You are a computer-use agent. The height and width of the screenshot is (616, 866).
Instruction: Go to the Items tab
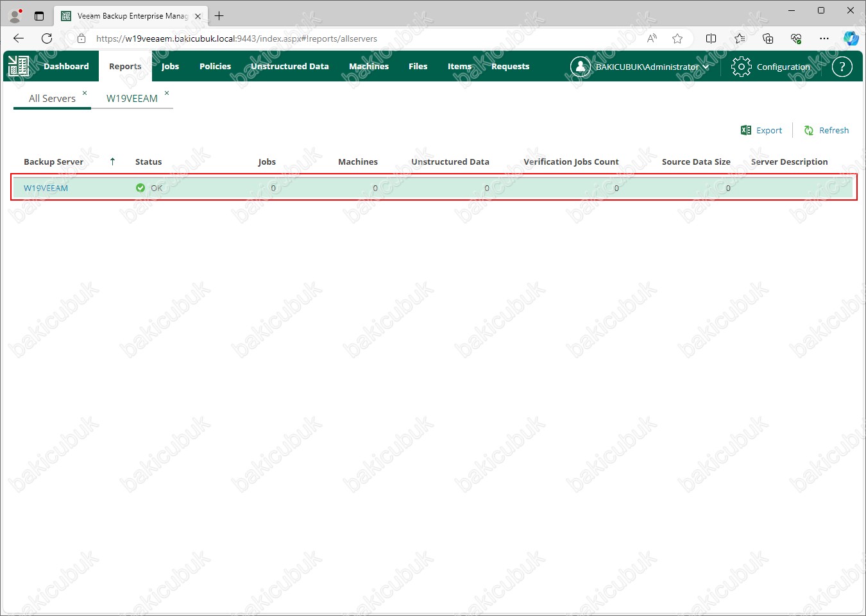pyautogui.click(x=459, y=66)
